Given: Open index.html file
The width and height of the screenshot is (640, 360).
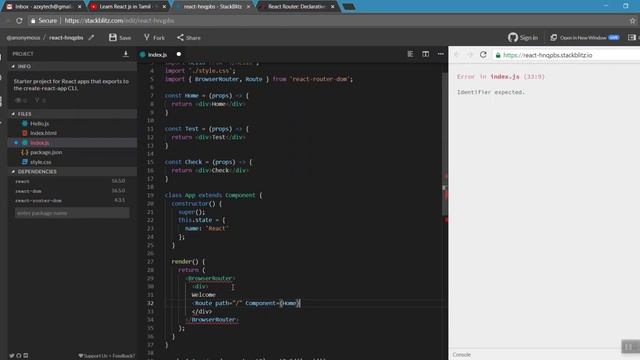Looking at the screenshot, I should [x=43, y=133].
